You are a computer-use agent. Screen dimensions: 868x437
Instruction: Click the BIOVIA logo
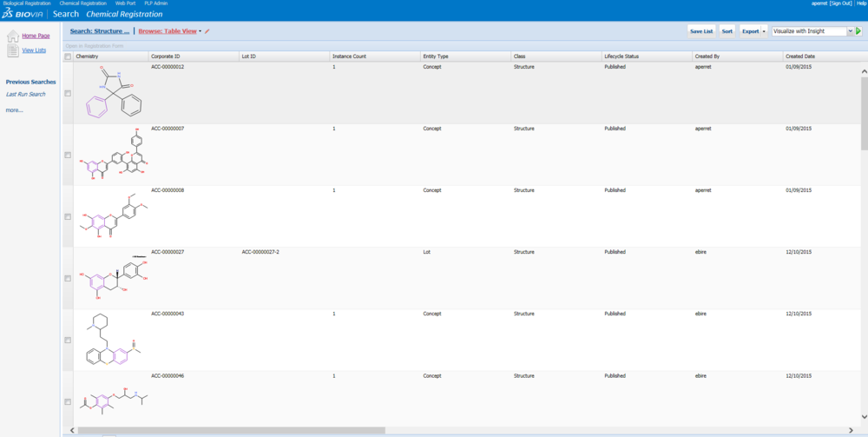[x=23, y=14]
